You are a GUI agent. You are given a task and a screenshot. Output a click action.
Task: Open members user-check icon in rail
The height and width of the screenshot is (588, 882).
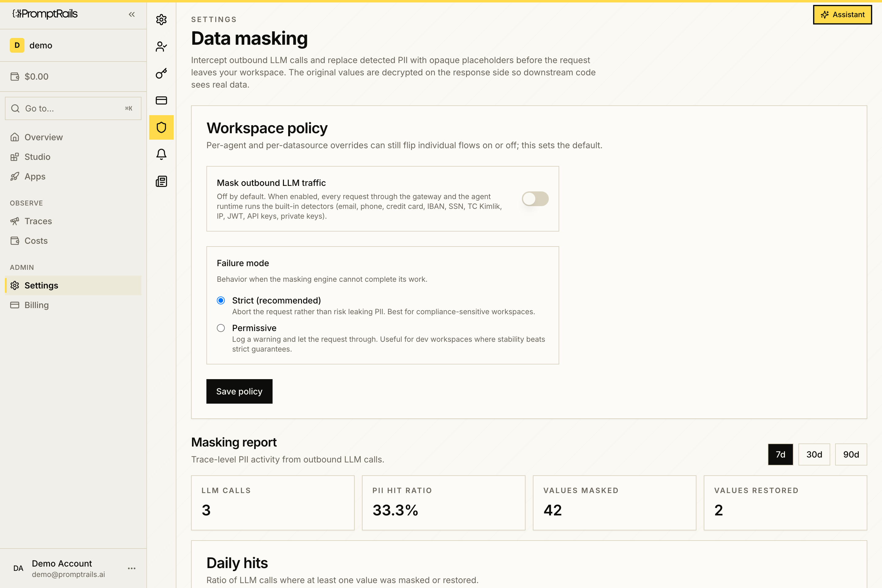(x=161, y=47)
